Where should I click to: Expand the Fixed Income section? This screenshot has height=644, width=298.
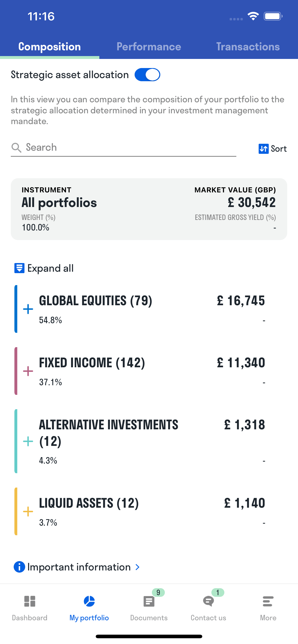coord(28,371)
